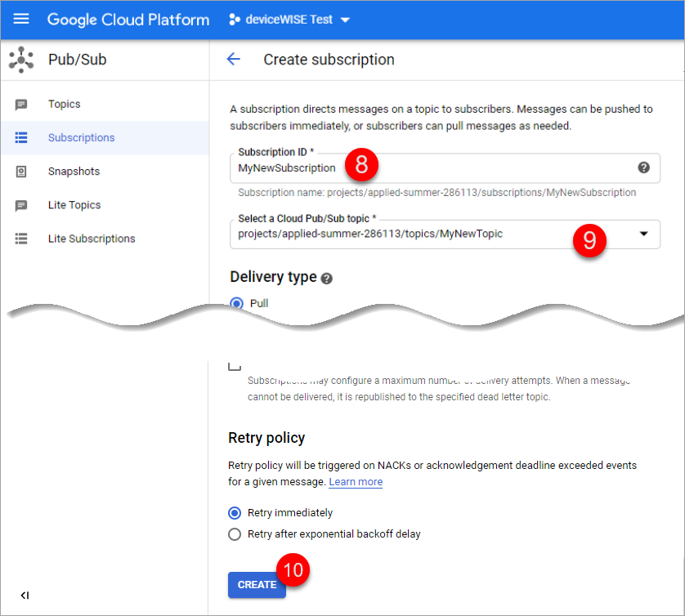Open the Topics page

(65, 104)
